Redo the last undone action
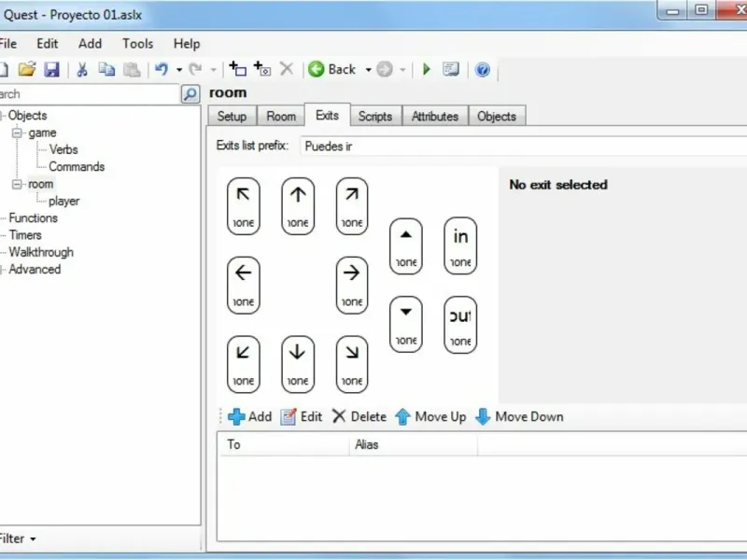This screenshot has height=560, width=747. click(x=195, y=69)
